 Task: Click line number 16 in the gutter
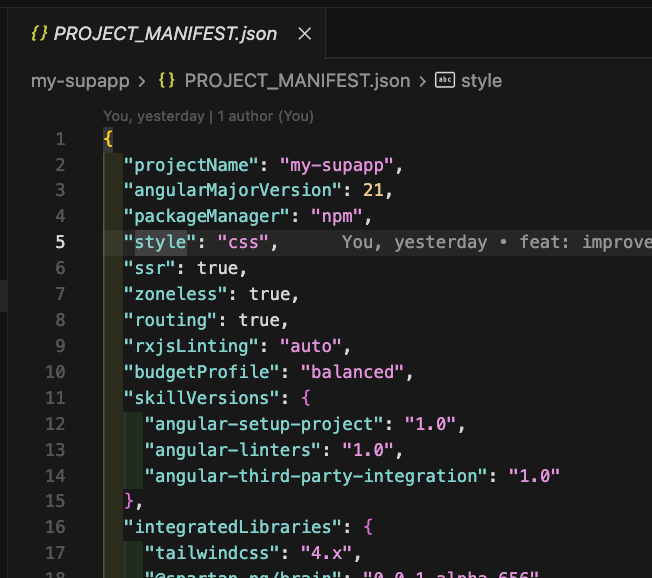[55, 527]
